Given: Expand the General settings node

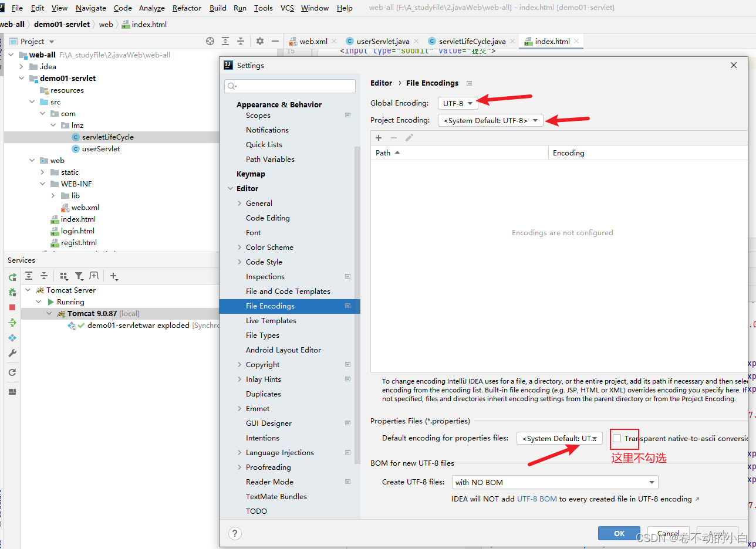Looking at the screenshot, I should pyautogui.click(x=239, y=203).
